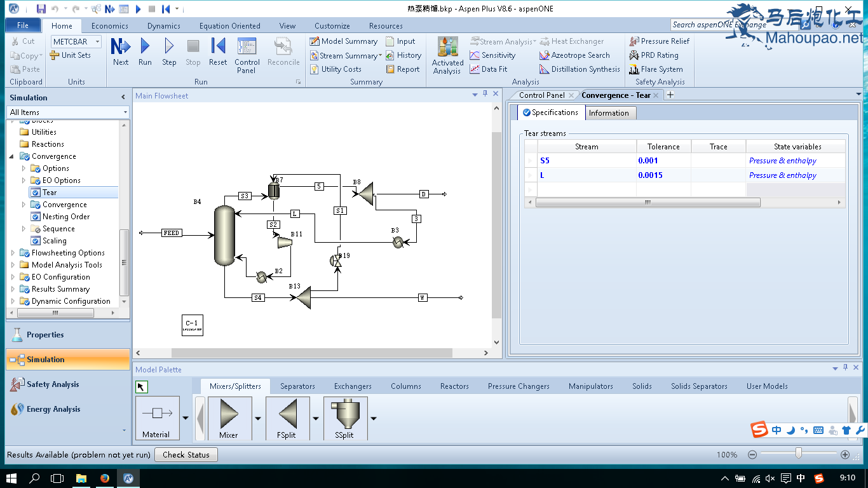Open Pressure Changers palette tab
This screenshot has height=488, width=868.
(519, 386)
